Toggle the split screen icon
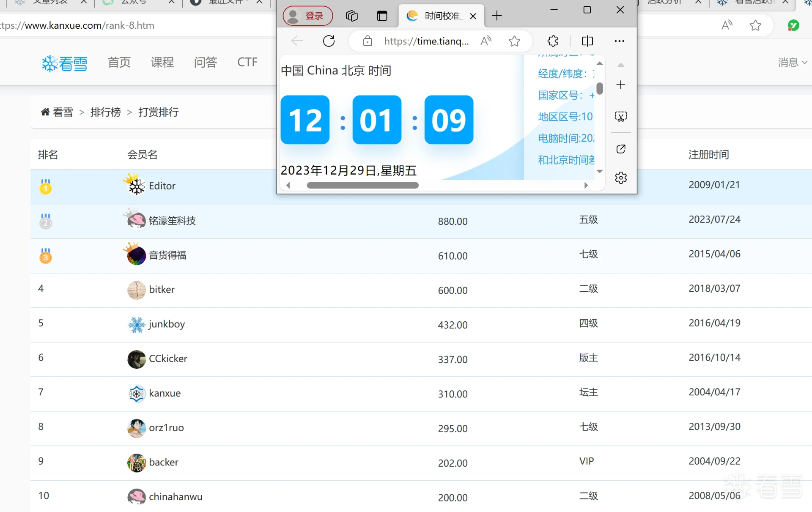 click(587, 41)
